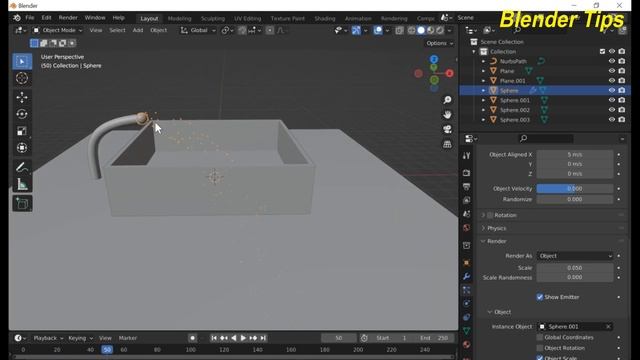Toggle auto keying record button
This screenshot has width=640, height=360.
(x=193, y=338)
